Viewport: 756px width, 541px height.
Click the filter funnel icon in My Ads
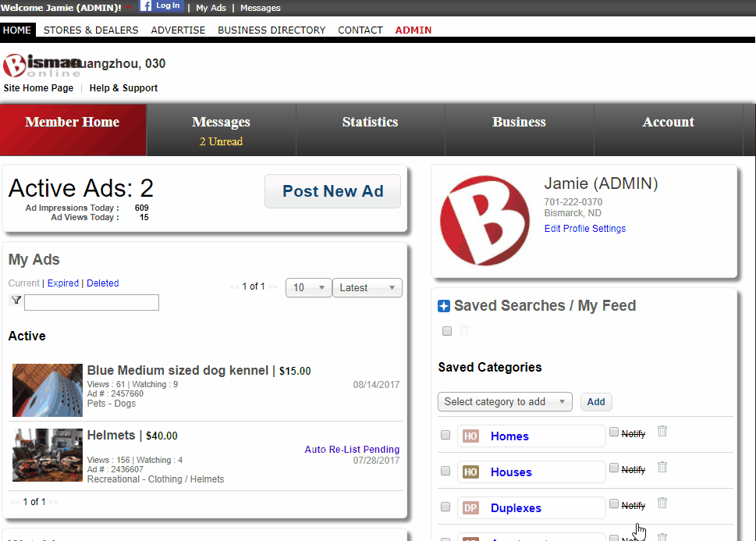point(16,301)
